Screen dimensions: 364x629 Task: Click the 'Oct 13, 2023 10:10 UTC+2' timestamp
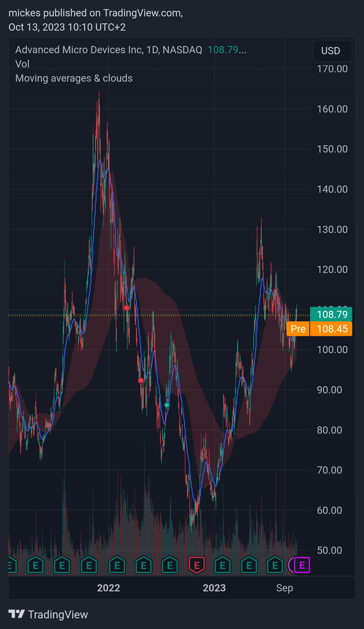(x=67, y=27)
